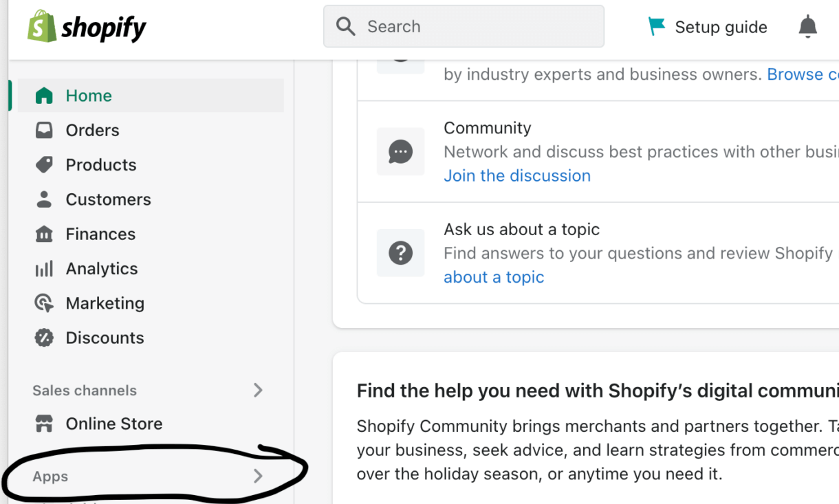Select the Marketing megaphone icon
Viewport: 839px width, 504px height.
pyautogui.click(x=44, y=303)
